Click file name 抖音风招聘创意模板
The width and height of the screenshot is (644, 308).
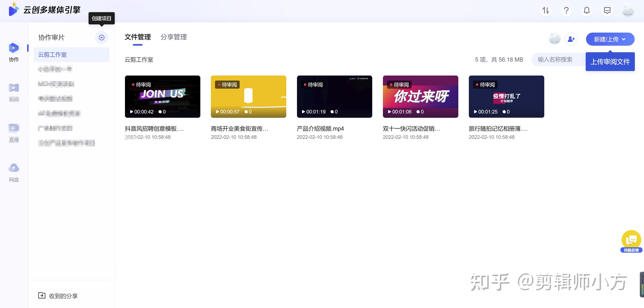[154, 129]
